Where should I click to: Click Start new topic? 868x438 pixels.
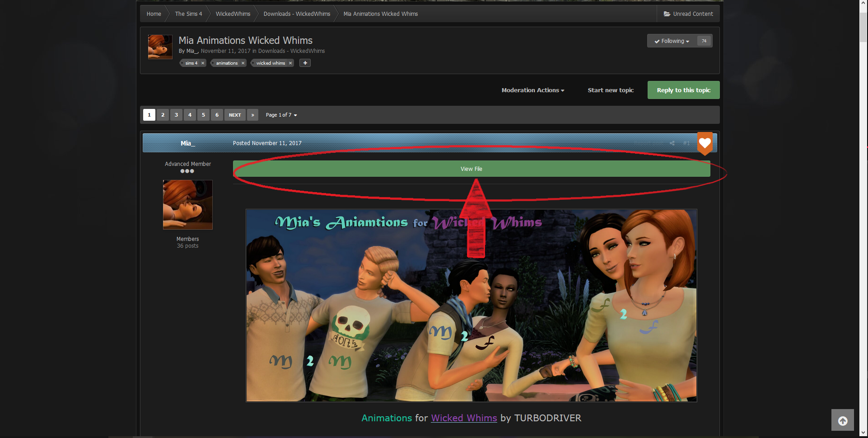coord(611,90)
